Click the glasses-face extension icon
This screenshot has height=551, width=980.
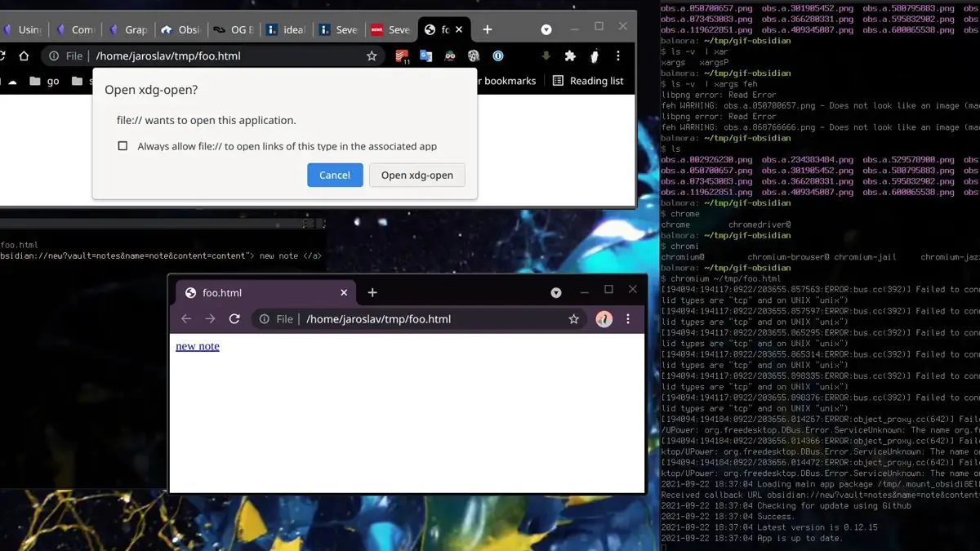coord(451,56)
